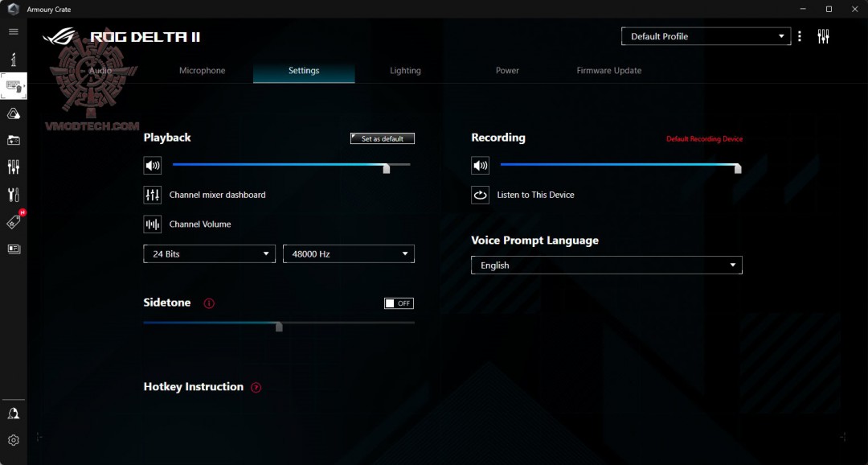The width and height of the screenshot is (868, 465).
Task: Open the Home info icon in sidebar
Action: [14, 60]
